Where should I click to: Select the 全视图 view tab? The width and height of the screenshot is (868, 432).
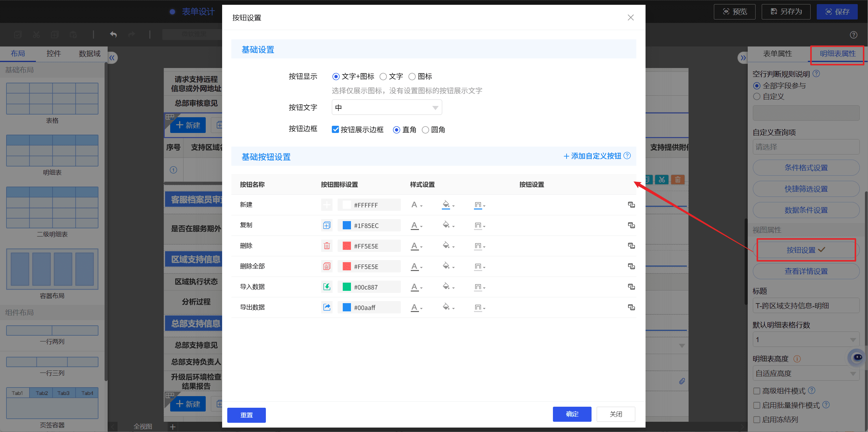(x=143, y=427)
